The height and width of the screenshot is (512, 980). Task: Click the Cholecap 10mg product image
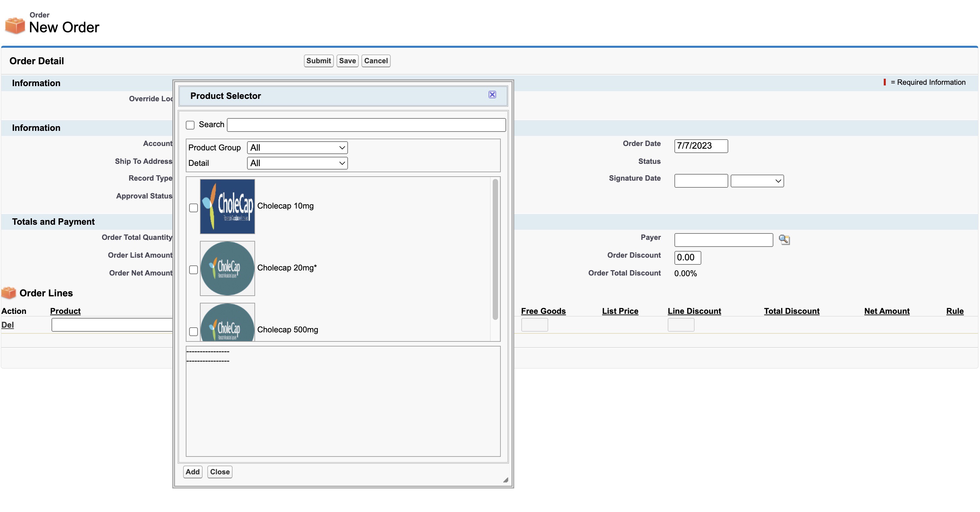point(227,206)
